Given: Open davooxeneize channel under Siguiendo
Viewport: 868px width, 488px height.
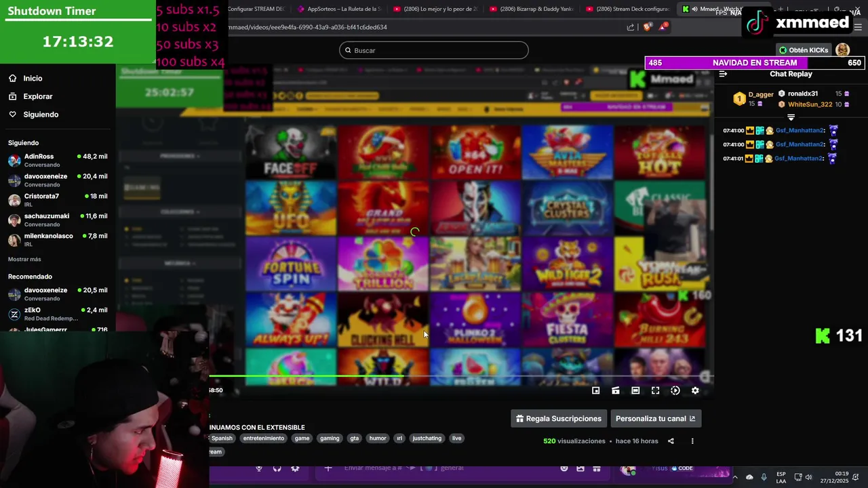Looking at the screenshot, I should (x=58, y=180).
